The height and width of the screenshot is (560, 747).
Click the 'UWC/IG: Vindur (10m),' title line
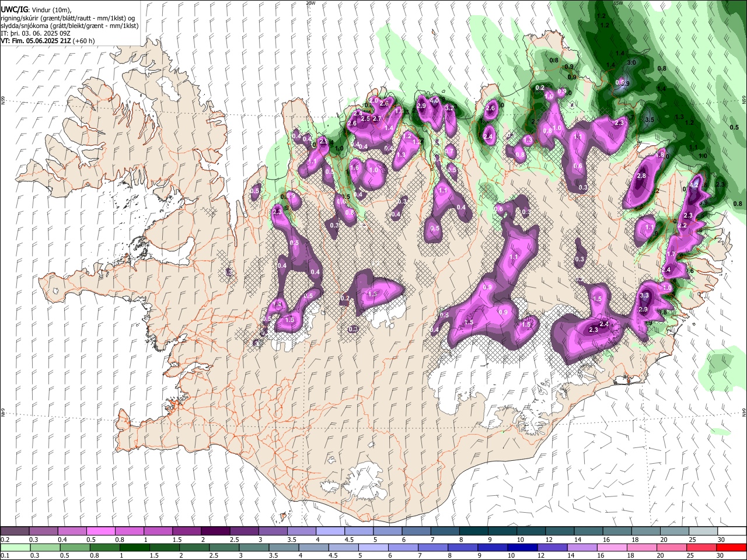pyautogui.click(x=36, y=10)
